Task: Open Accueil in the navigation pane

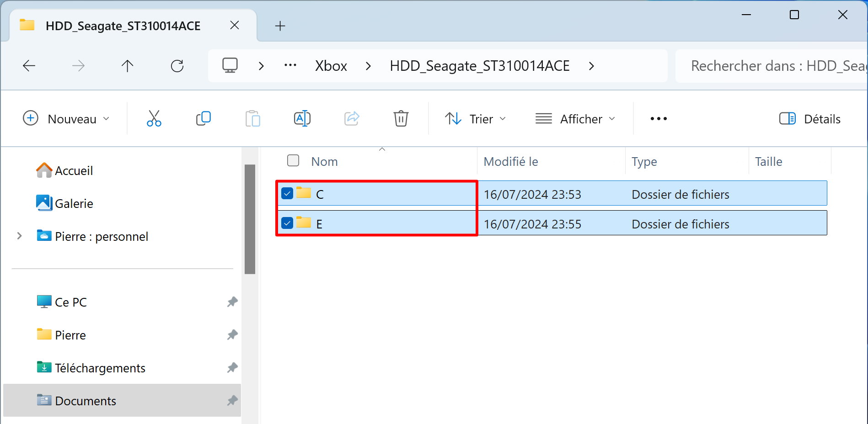Action: point(64,170)
